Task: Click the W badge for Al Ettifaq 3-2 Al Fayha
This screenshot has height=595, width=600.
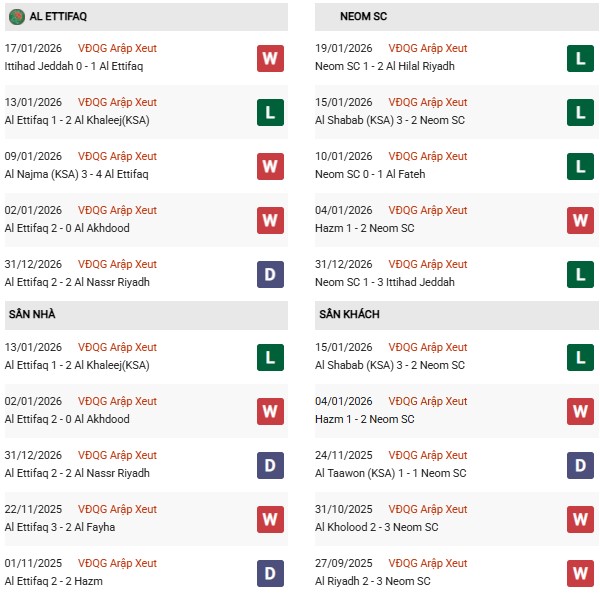Action: tap(270, 519)
